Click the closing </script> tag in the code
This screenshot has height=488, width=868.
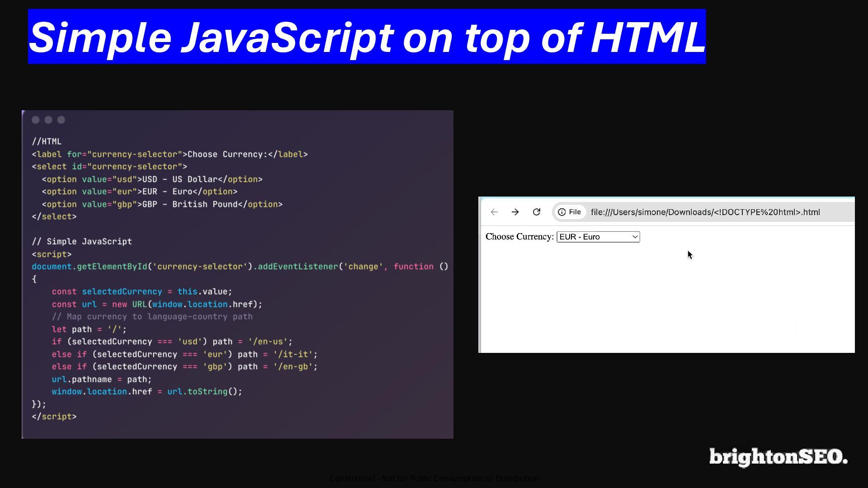(54, 417)
